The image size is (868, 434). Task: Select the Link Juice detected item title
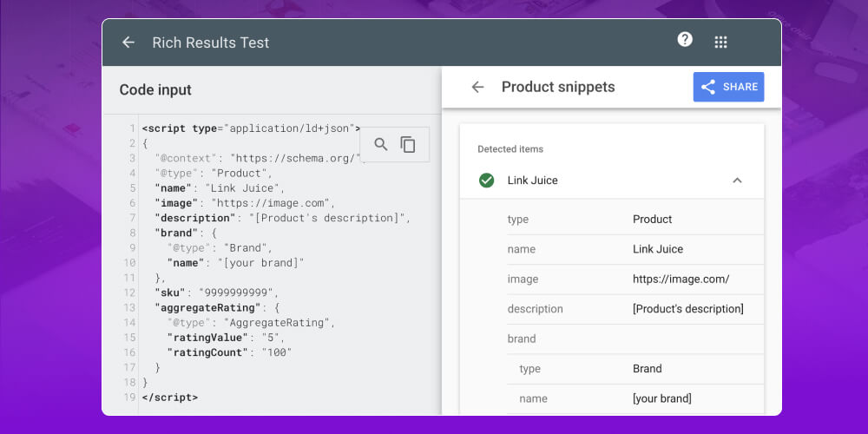(532, 181)
